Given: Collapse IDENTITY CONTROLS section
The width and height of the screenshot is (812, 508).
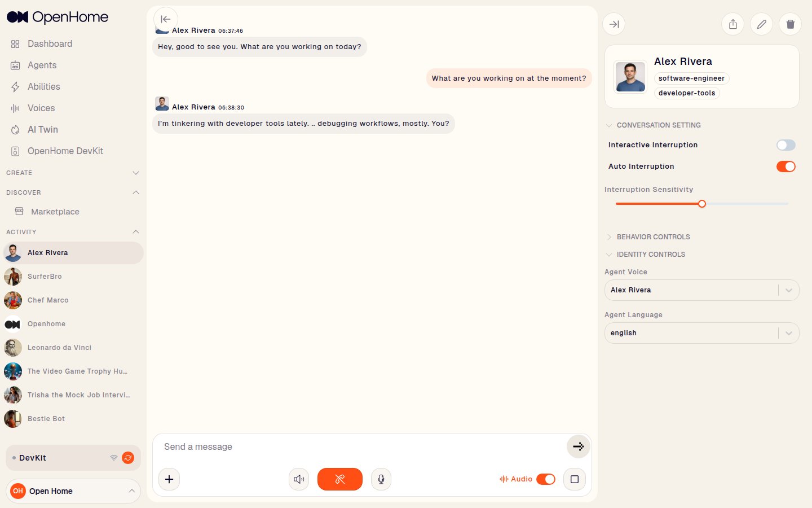Looking at the screenshot, I should 645,255.
